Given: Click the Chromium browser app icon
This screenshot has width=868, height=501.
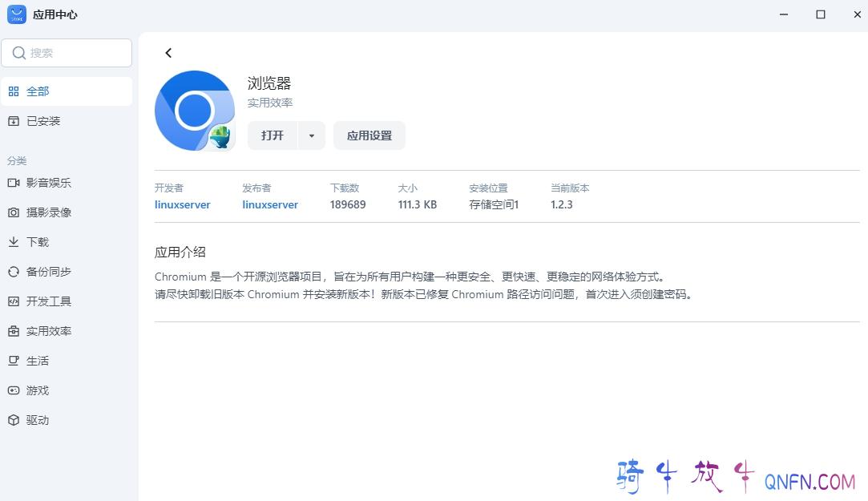Looking at the screenshot, I should coord(194,111).
